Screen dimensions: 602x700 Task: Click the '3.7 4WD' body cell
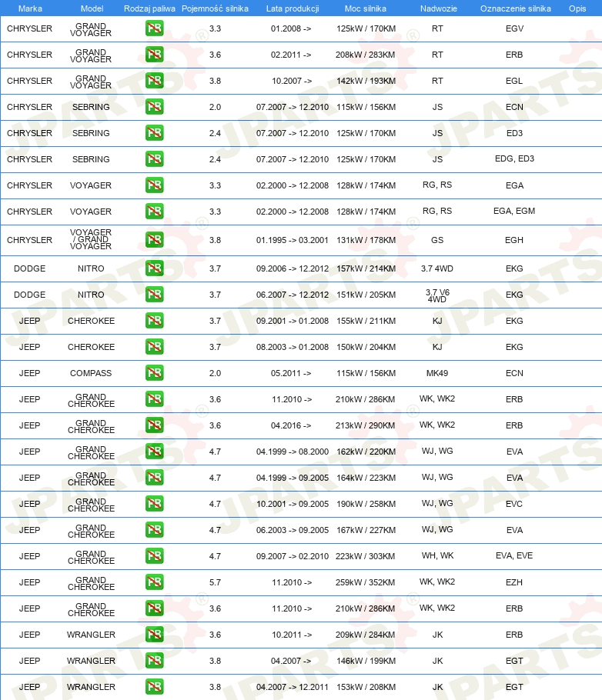click(437, 268)
